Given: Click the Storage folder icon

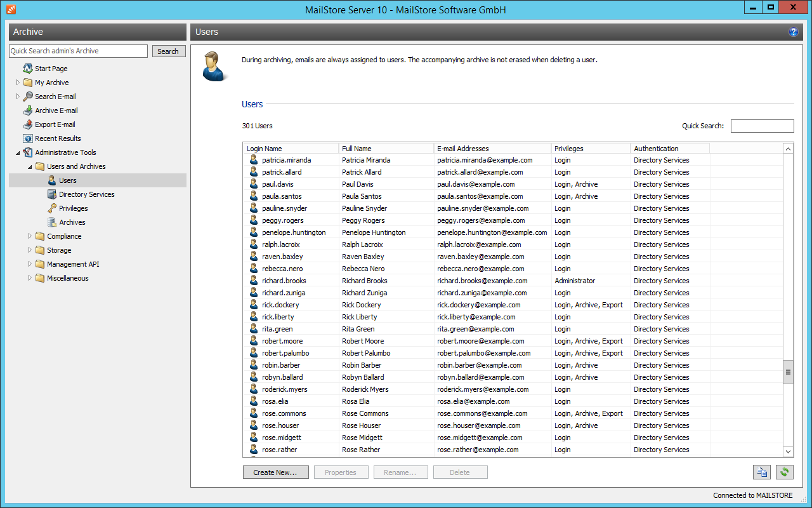Looking at the screenshot, I should [x=40, y=250].
